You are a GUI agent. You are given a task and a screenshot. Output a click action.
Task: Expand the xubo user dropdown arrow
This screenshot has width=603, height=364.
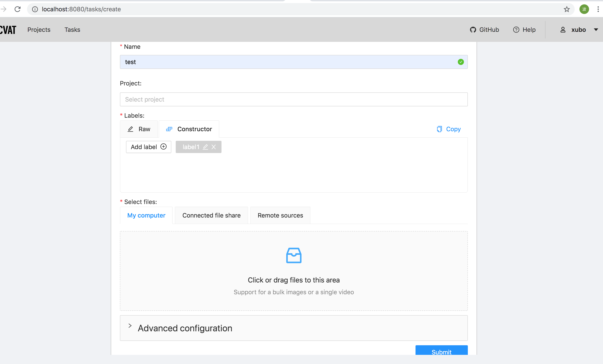coord(596,30)
